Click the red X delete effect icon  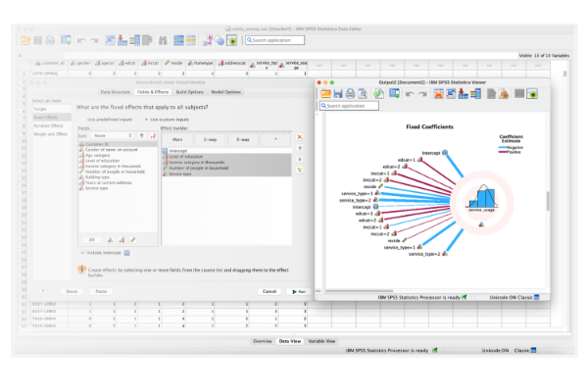(300, 136)
